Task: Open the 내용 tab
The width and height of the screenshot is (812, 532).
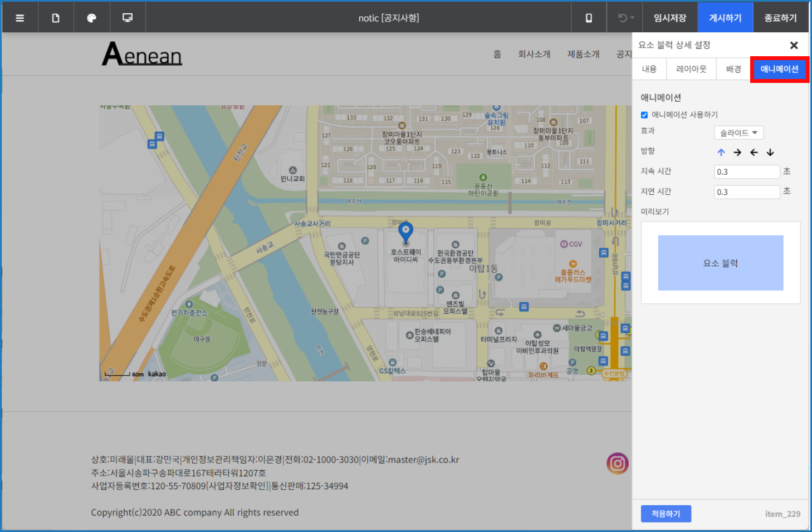Action: pos(649,69)
